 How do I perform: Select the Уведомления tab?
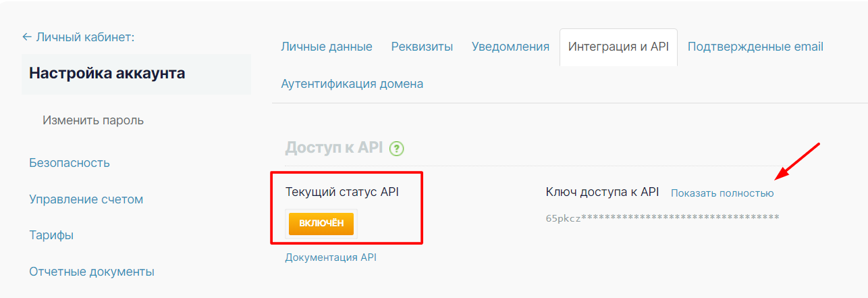510,47
